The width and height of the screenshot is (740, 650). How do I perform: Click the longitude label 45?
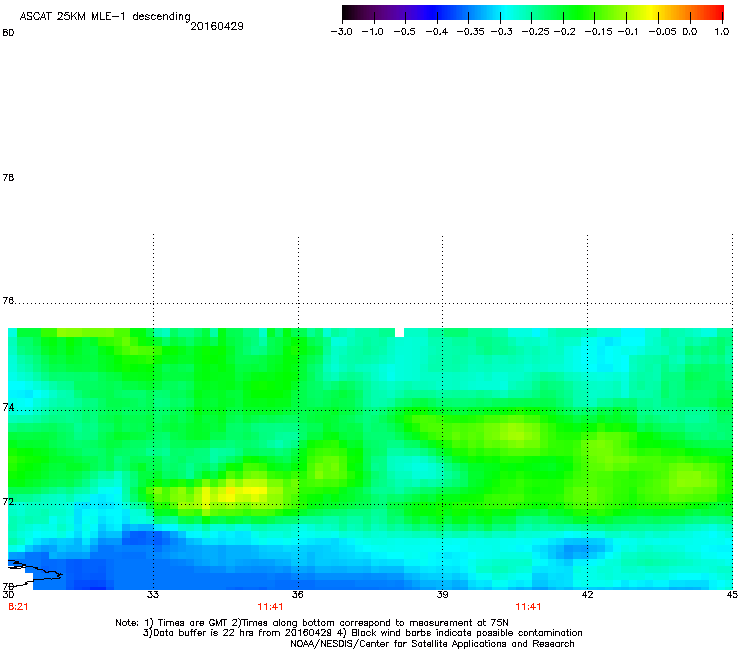point(732,594)
